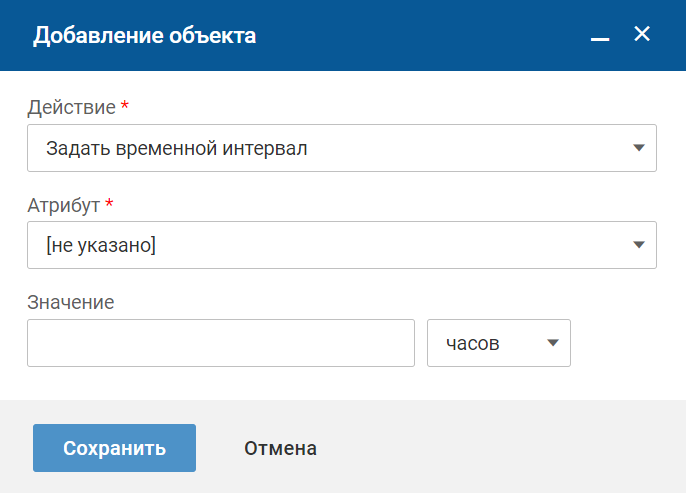Close the dialog with the X icon
Viewport: 686px width, 493px height.
(642, 35)
